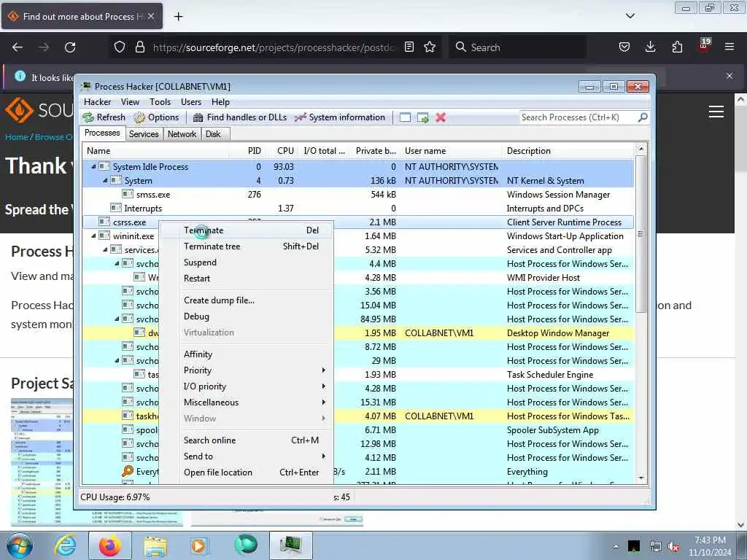This screenshot has height=560, width=747.
Task: Choose Open file location menu entry
Action: (247, 472)
